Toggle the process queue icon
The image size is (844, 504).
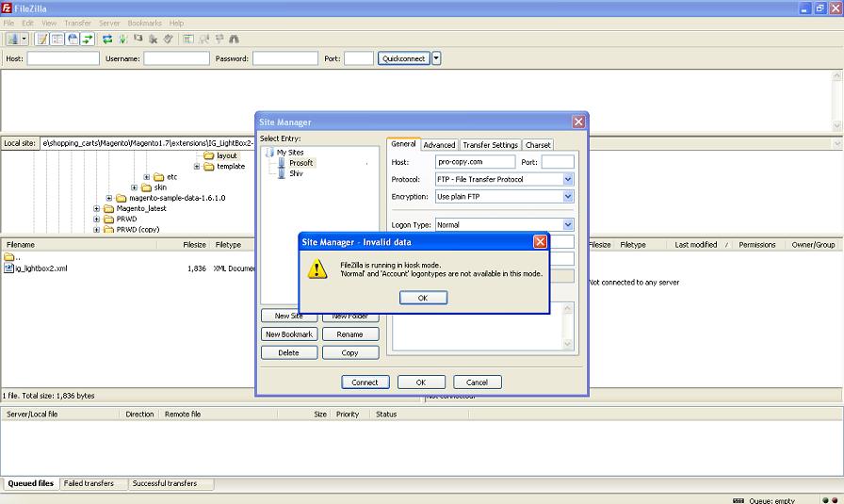click(x=122, y=39)
